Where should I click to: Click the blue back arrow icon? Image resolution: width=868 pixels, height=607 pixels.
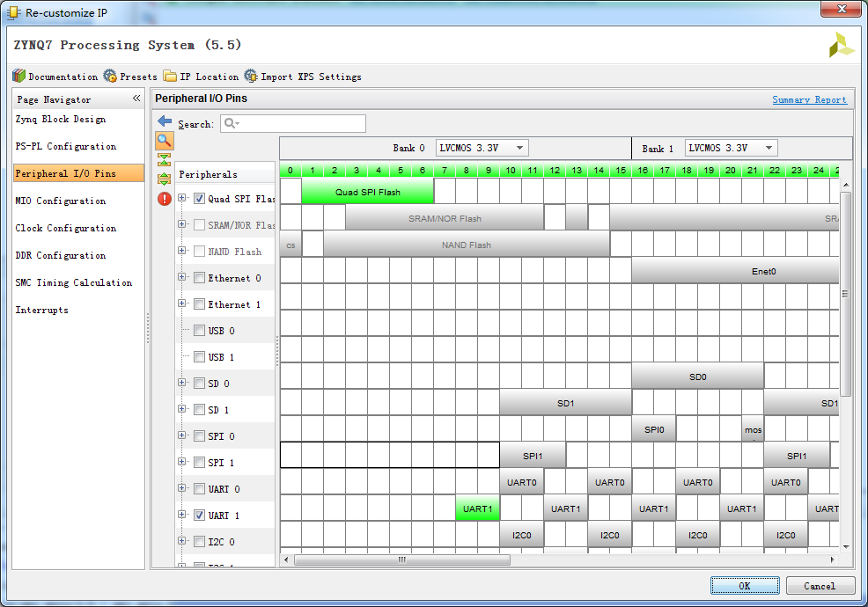pyautogui.click(x=165, y=121)
